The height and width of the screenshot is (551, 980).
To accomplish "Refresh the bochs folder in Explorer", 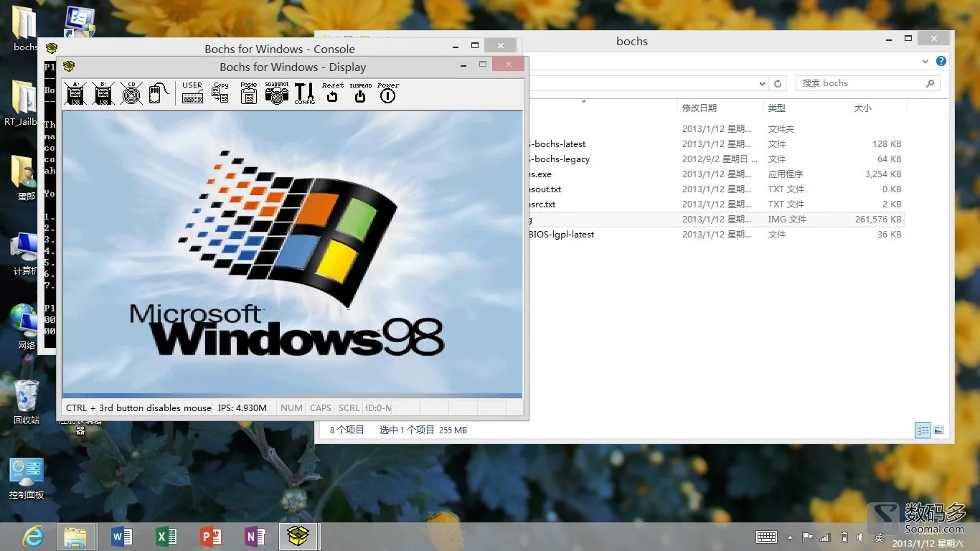I will tap(778, 83).
